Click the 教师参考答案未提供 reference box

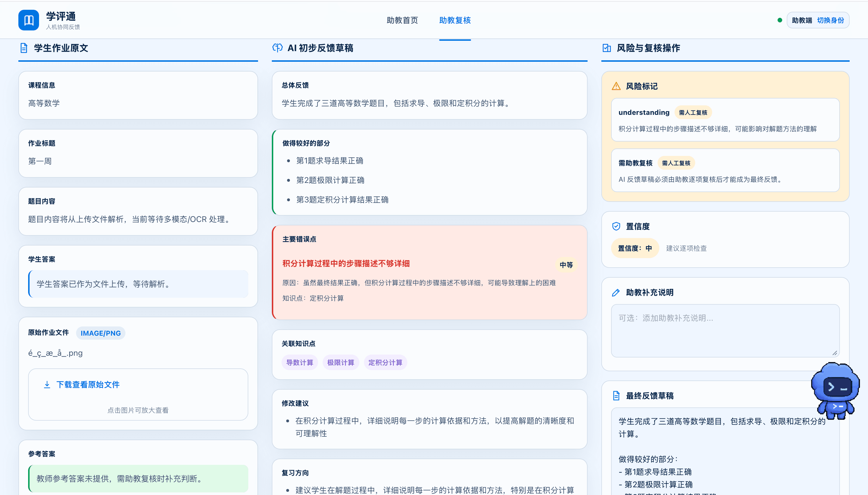(138, 479)
